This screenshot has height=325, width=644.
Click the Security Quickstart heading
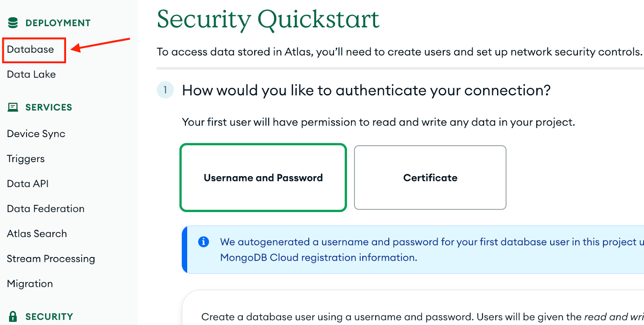[x=268, y=19]
